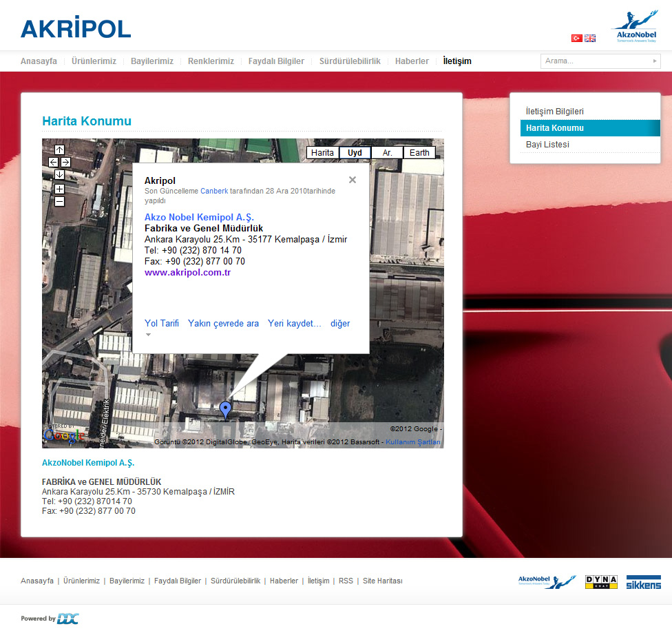Viewport: 672px width, 644px height.
Task: Switch map to Harita view
Action: (322, 153)
